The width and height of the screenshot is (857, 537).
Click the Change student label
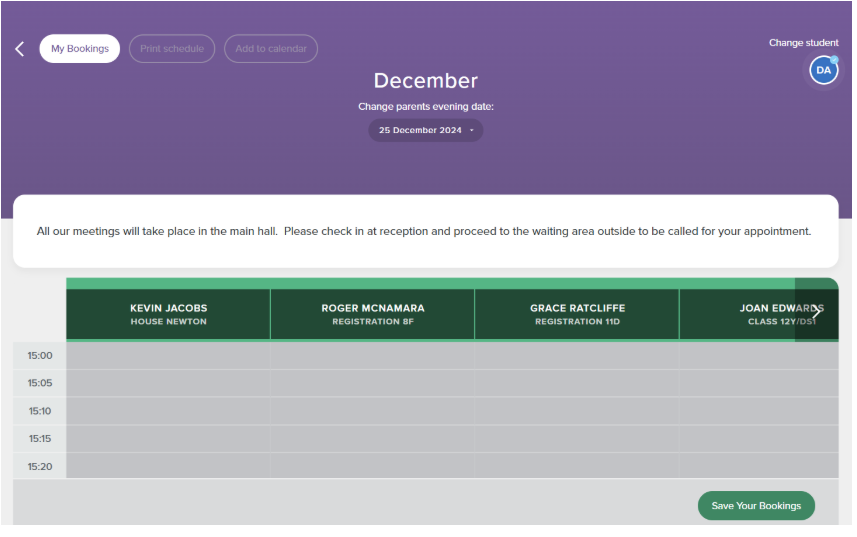point(803,43)
